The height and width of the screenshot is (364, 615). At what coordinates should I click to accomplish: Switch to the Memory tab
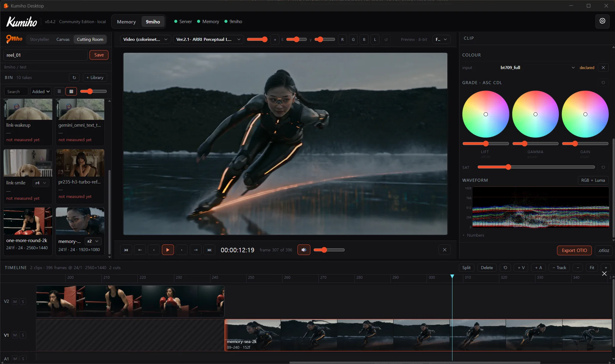coord(126,22)
